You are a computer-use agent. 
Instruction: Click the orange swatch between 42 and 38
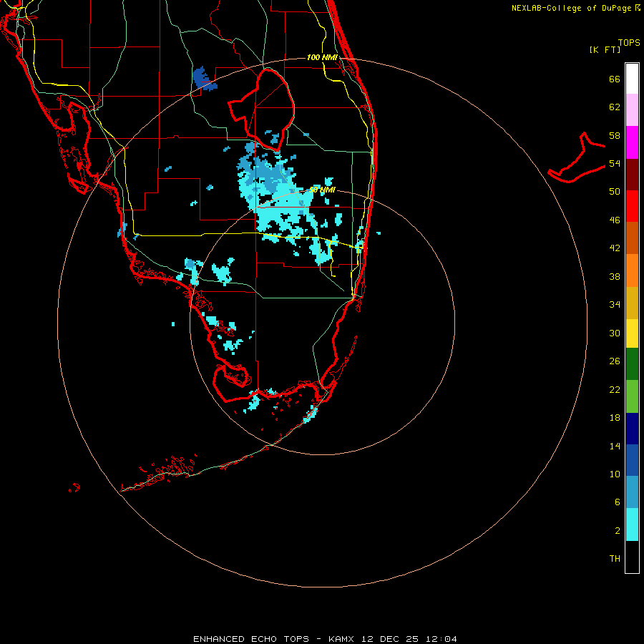point(632,270)
